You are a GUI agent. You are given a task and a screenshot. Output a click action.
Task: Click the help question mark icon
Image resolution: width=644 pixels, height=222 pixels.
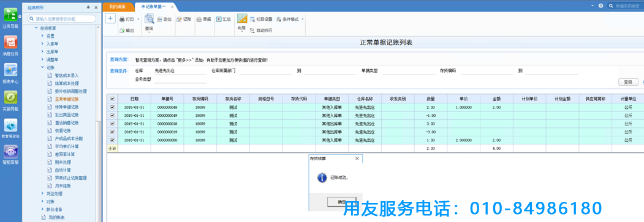click(x=600, y=6)
